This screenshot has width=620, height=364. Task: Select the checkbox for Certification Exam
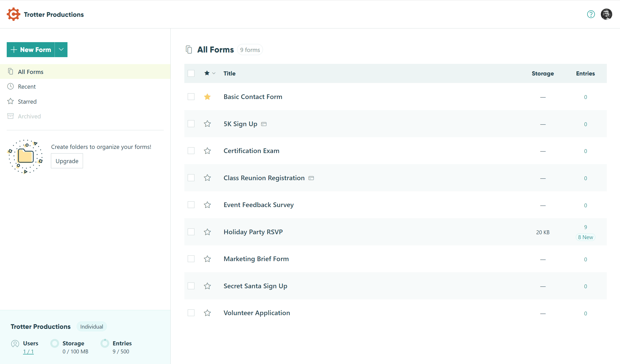(x=191, y=150)
